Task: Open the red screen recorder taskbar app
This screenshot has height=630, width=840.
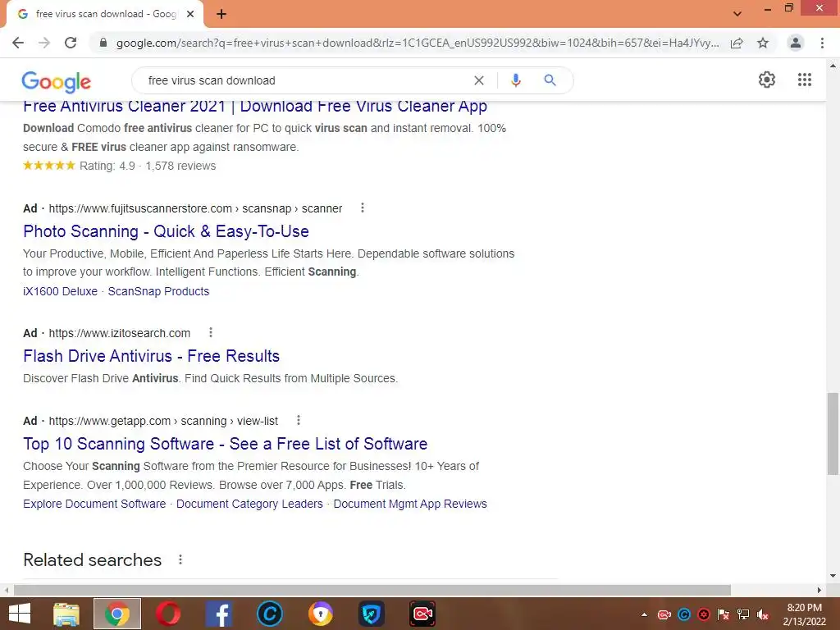Action: 422,614
